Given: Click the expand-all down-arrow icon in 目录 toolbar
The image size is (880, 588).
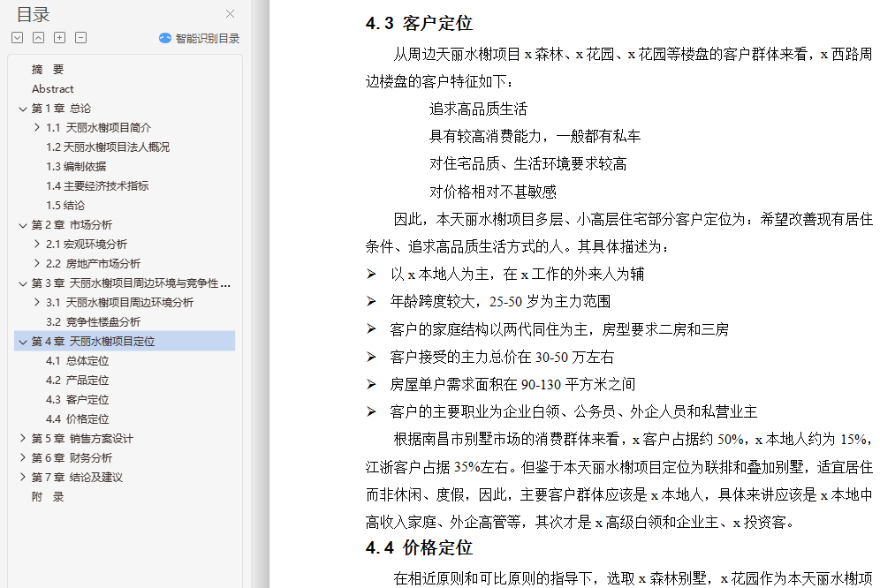Looking at the screenshot, I should click(x=18, y=38).
